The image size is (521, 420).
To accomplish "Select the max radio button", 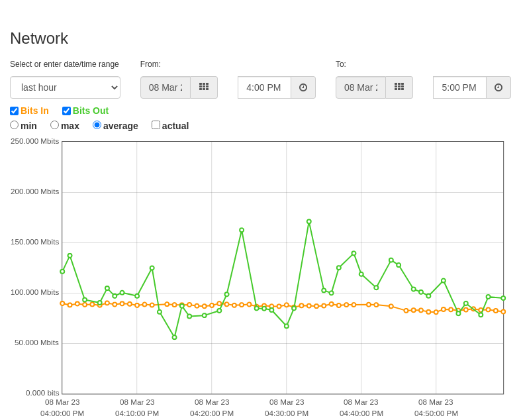I will click(54, 125).
